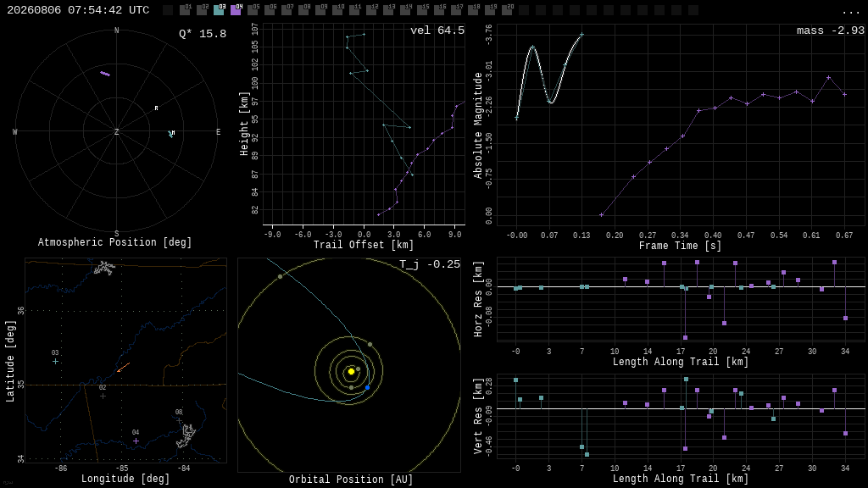Click the Z zenith label on polar plot

click(116, 131)
